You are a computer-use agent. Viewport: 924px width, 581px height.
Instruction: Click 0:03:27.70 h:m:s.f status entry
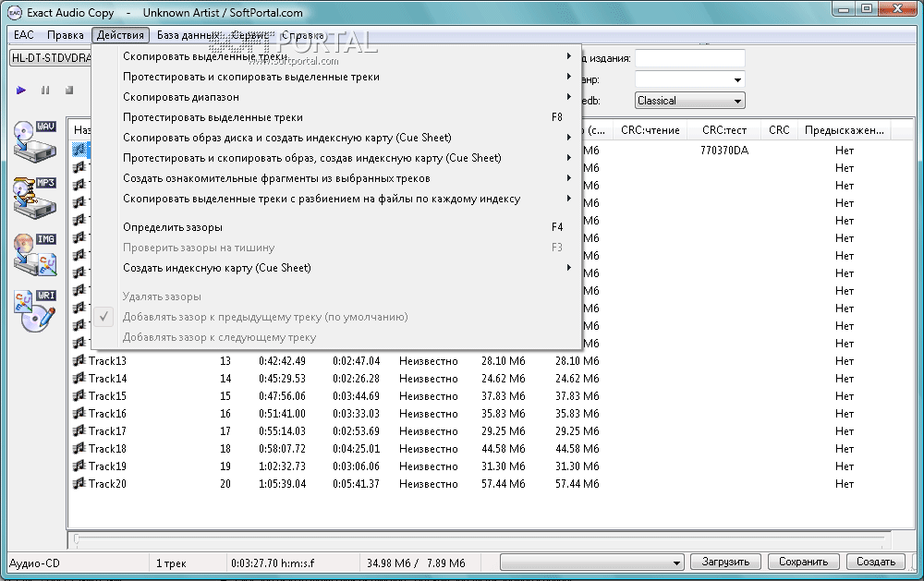pos(273,563)
